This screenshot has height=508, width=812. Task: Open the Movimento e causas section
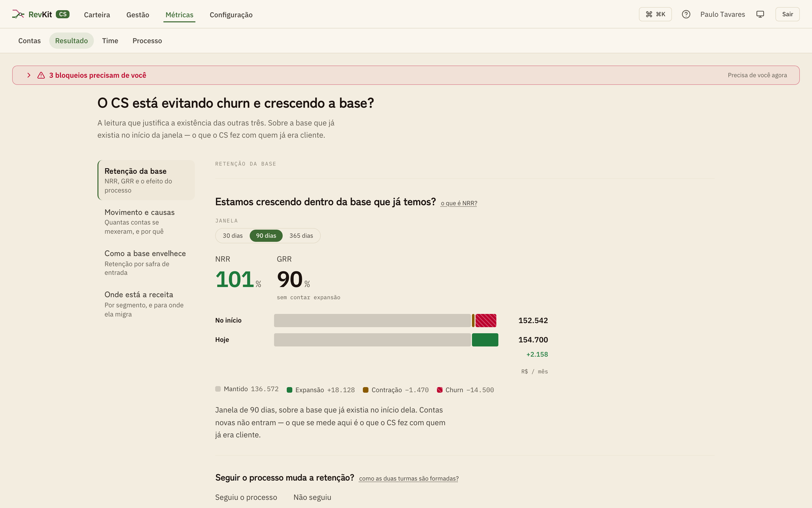pyautogui.click(x=146, y=221)
